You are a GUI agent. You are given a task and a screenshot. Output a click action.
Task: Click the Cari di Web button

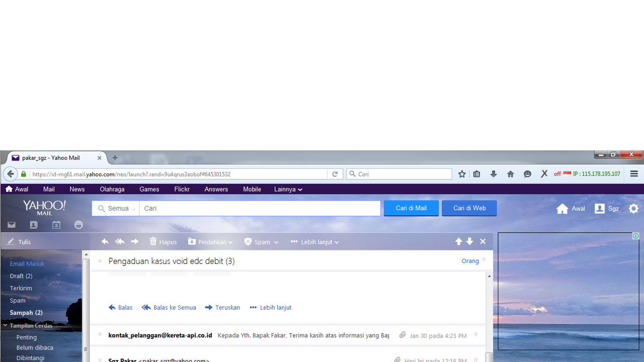(469, 208)
